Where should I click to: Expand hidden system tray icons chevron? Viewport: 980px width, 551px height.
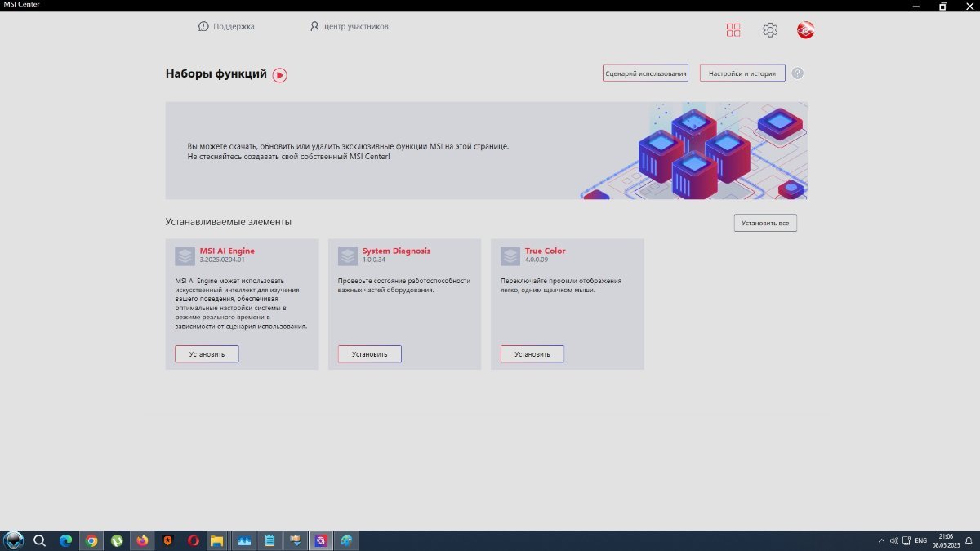pos(881,540)
